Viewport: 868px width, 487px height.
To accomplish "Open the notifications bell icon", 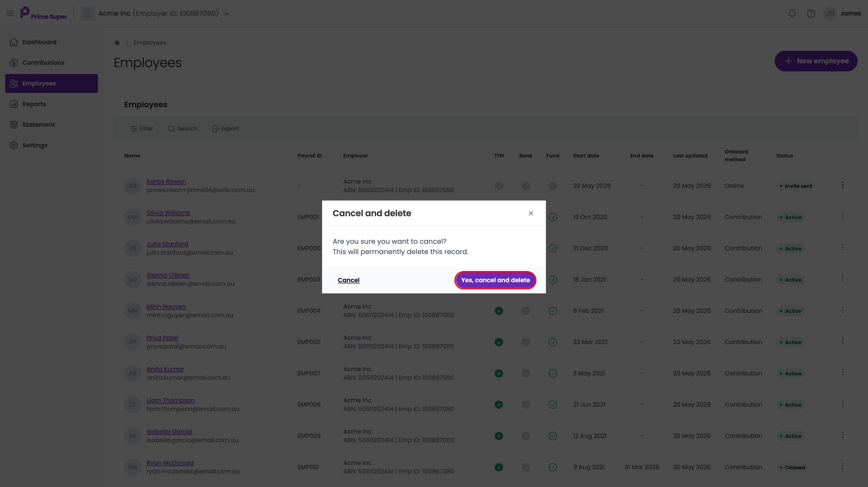I will pyautogui.click(x=792, y=13).
